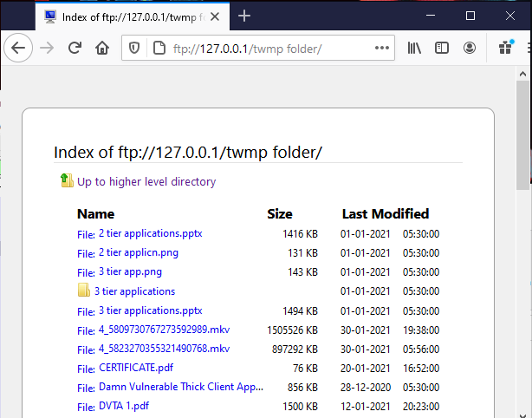Image resolution: width=532 pixels, height=418 pixels.
Task: Click the Index of ftp page heading
Action: [188, 152]
